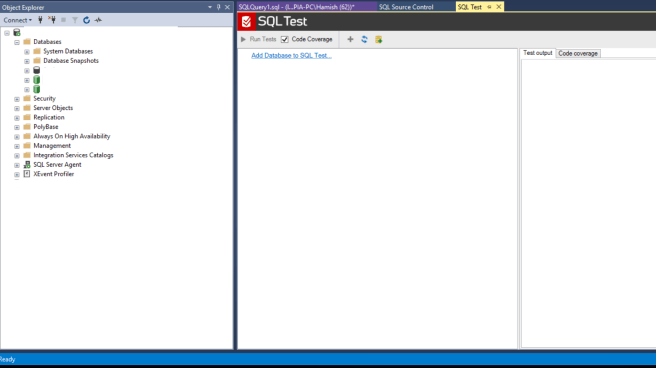Click the Filter funnel icon in Object Explorer

(75, 20)
